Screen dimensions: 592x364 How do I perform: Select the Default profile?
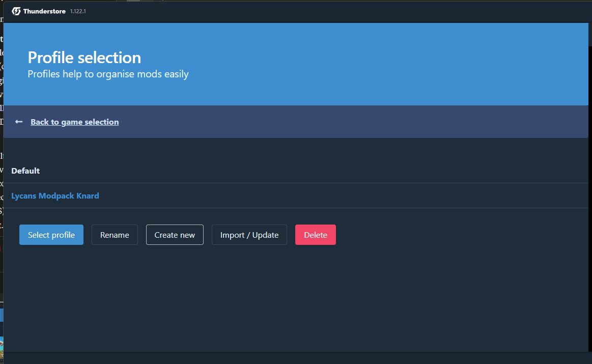296,171
